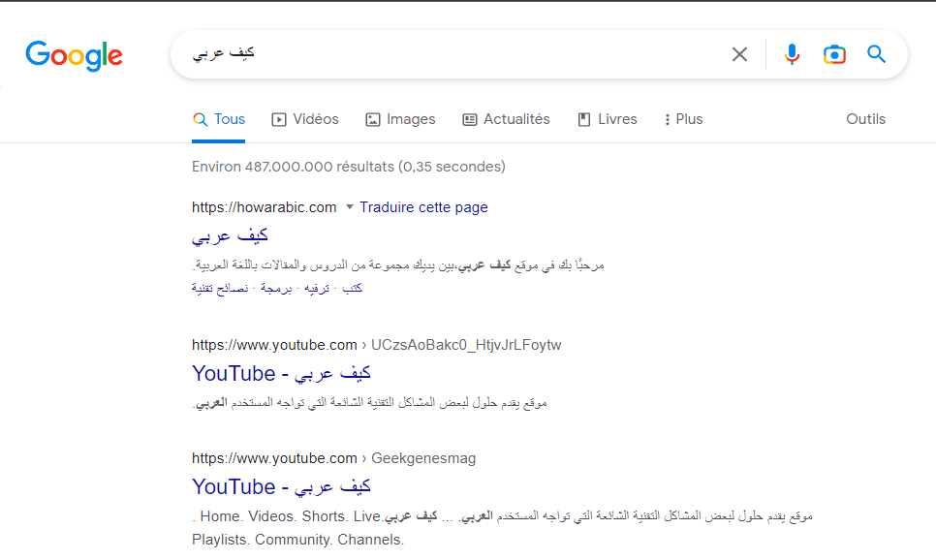Click the Environ 487.000.000 résultats text
The image size is (936, 560).
(x=349, y=167)
